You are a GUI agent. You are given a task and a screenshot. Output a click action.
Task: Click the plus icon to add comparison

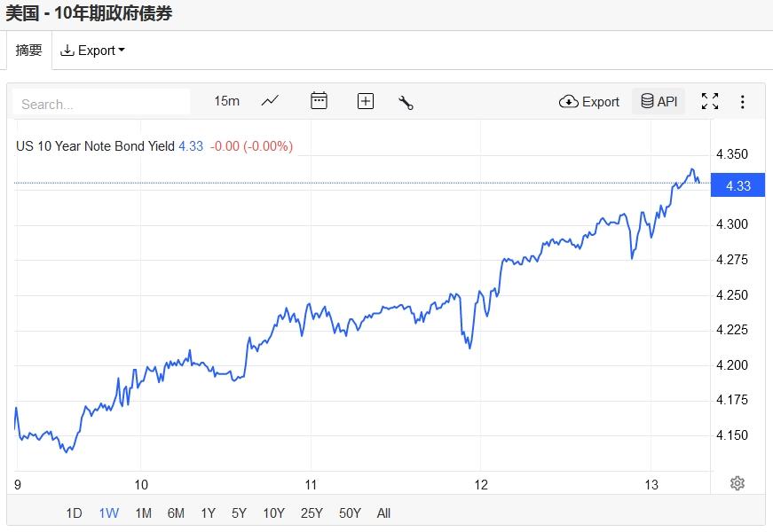(365, 101)
